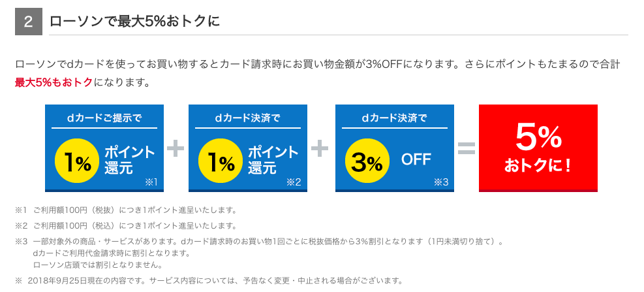Click the heading ローソンで最大5%おトクに
The image size is (644, 292).
coord(134,22)
